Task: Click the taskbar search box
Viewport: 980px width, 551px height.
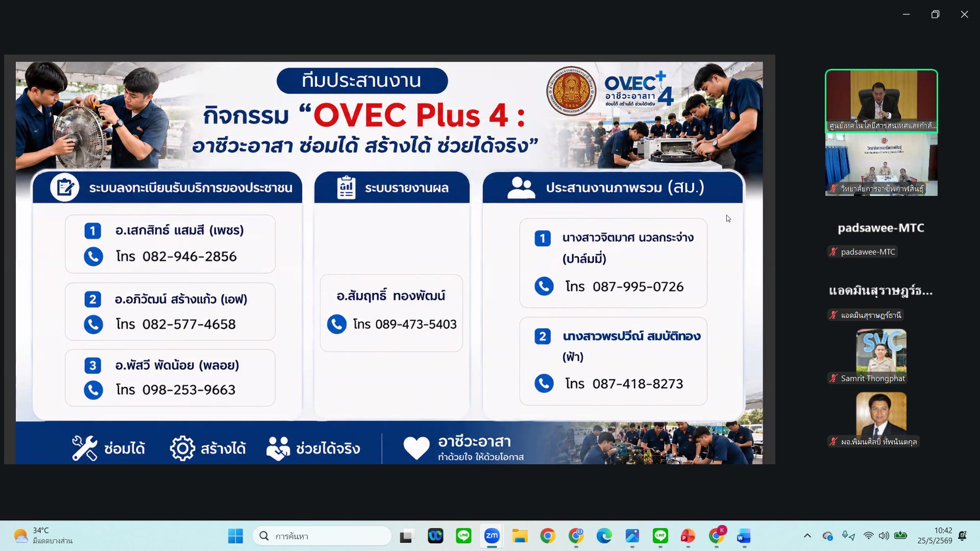Action: tap(322, 536)
